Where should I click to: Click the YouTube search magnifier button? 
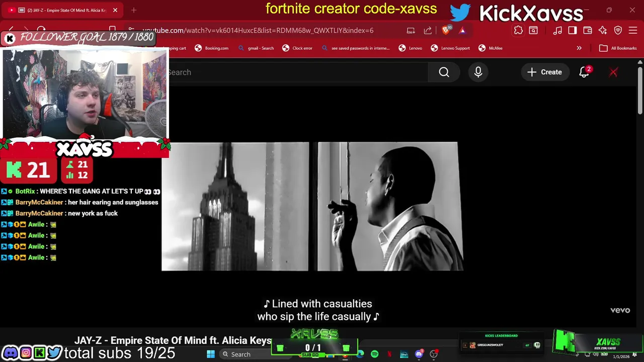click(444, 72)
